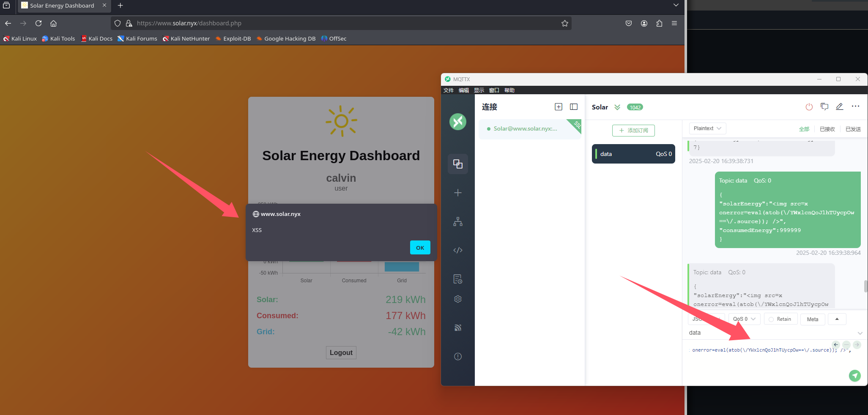The width and height of the screenshot is (868, 415).
Task: Click OK in the XSS alert dialog
Action: click(420, 248)
